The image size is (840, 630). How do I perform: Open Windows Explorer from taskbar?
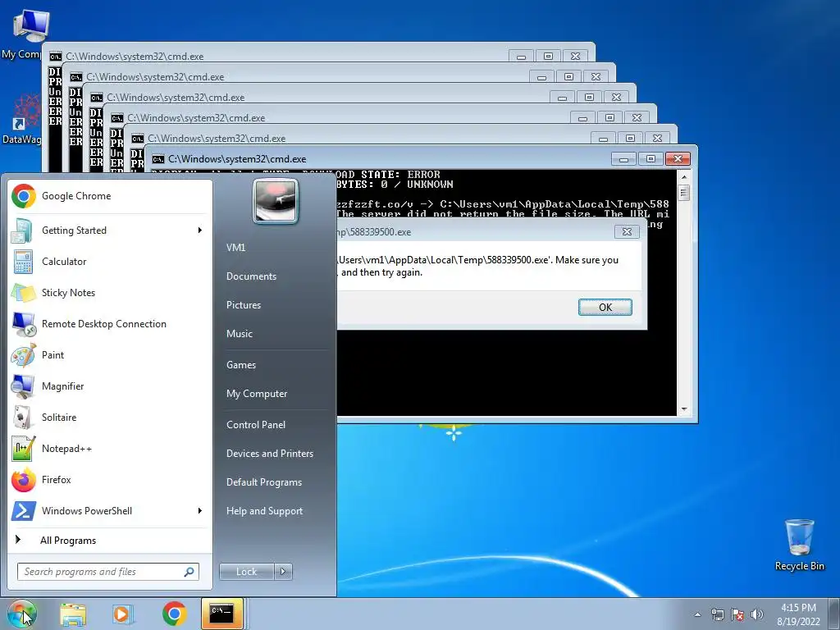tap(73, 614)
